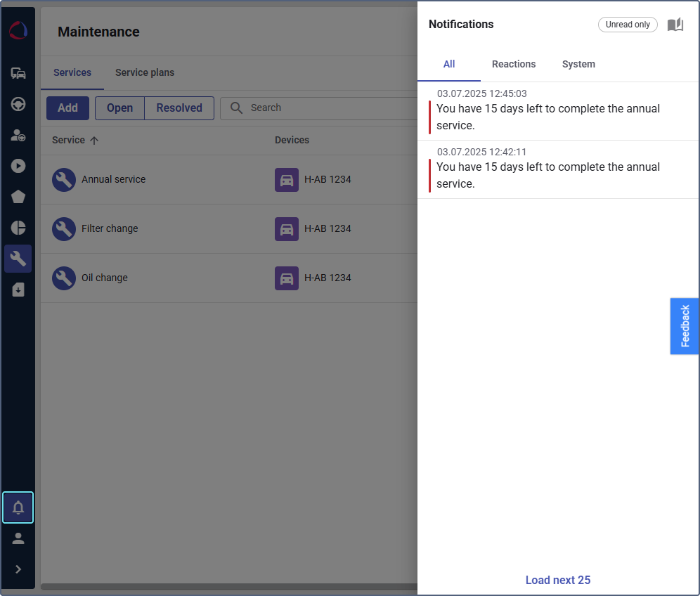This screenshot has width=700, height=596.
Task: Toggle the Resolved services filter
Action: coord(179,108)
